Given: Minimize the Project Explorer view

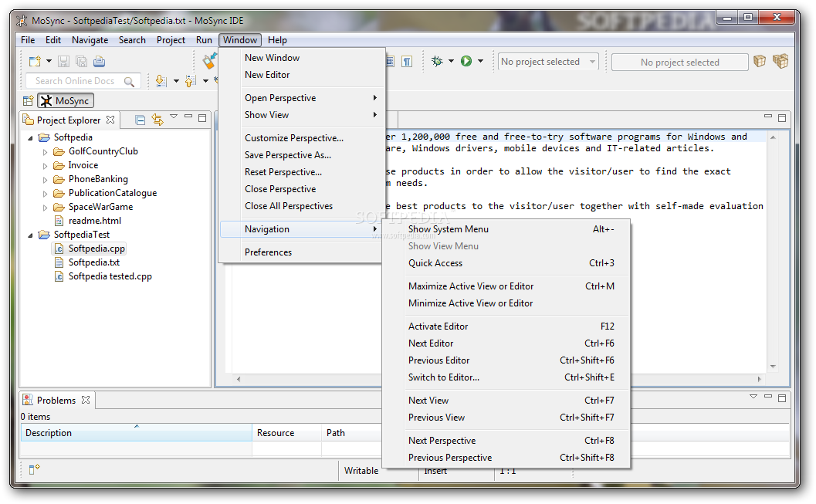Looking at the screenshot, I should coord(188,117).
